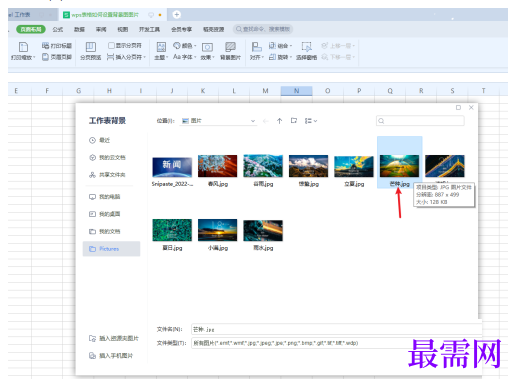Viewport: 520px width, 385px height.
Task: Select the wps表格 document tab
Action: pos(105,15)
